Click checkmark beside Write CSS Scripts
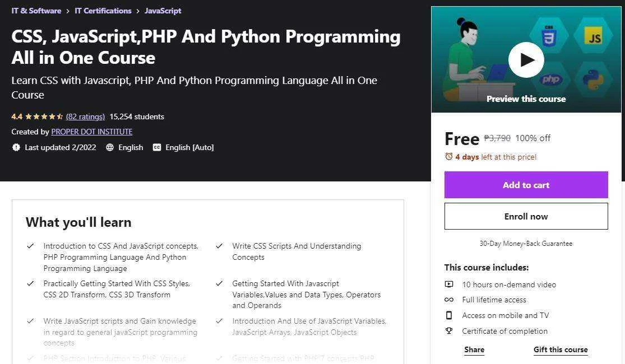This screenshot has width=625, height=364. [219, 246]
